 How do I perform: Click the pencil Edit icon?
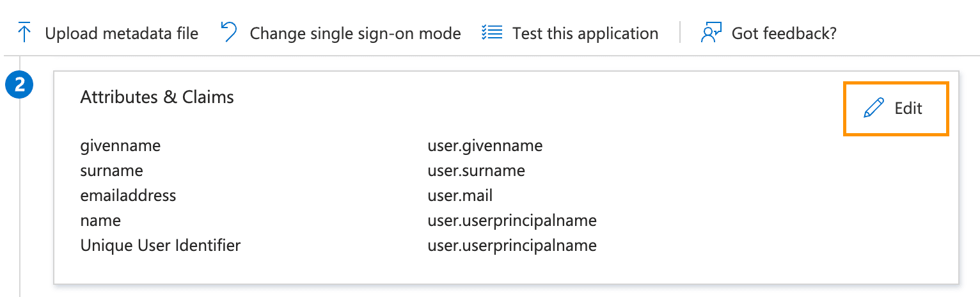pyautogui.click(x=873, y=108)
